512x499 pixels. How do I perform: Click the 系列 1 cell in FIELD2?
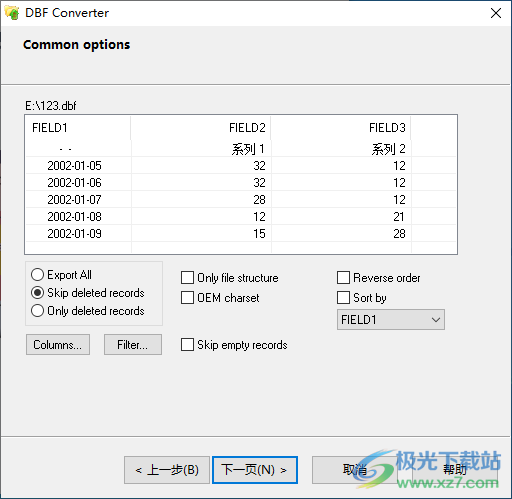click(201, 149)
